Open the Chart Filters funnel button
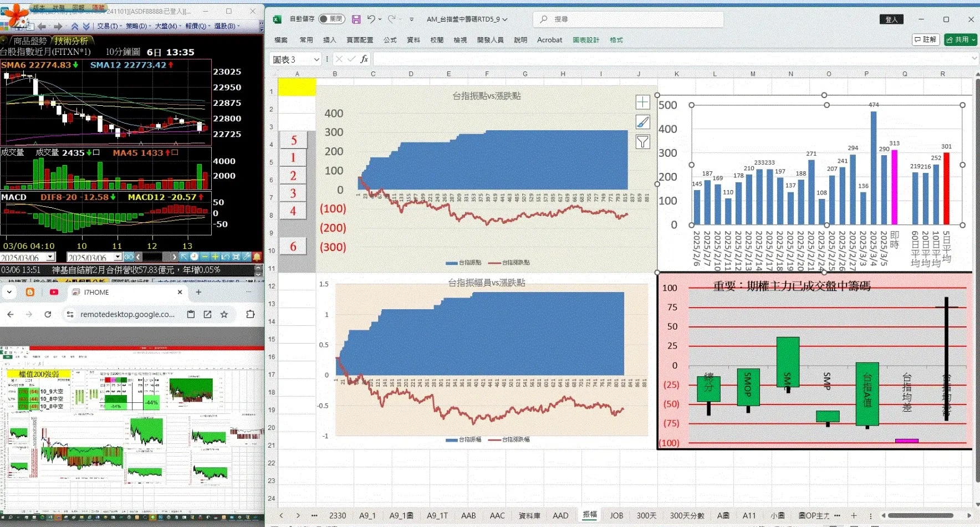 click(642, 142)
